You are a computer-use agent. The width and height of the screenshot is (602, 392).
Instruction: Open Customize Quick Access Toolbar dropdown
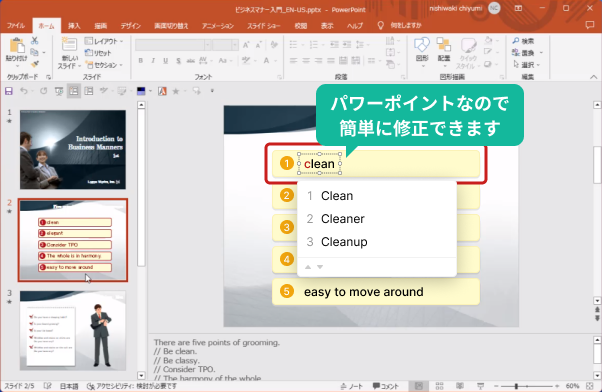point(212,91)
